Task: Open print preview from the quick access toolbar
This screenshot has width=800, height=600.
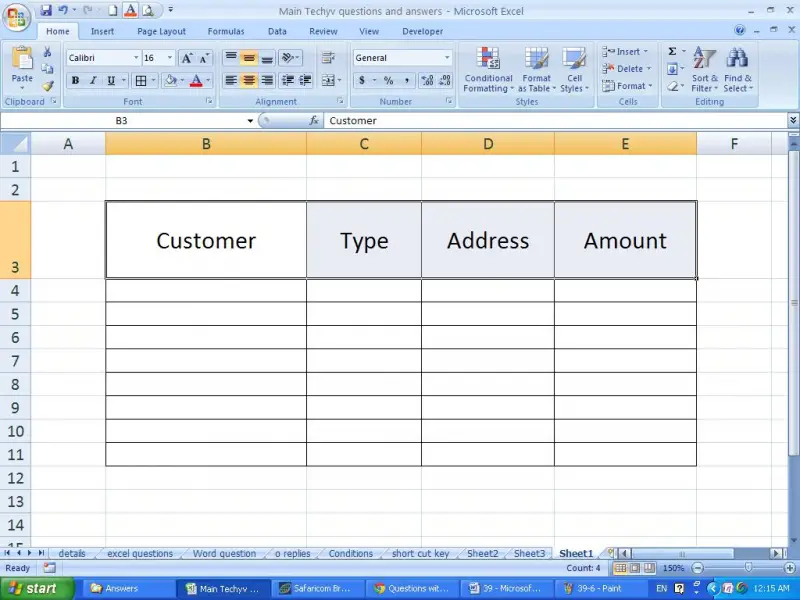Action: tap(148, 10)
